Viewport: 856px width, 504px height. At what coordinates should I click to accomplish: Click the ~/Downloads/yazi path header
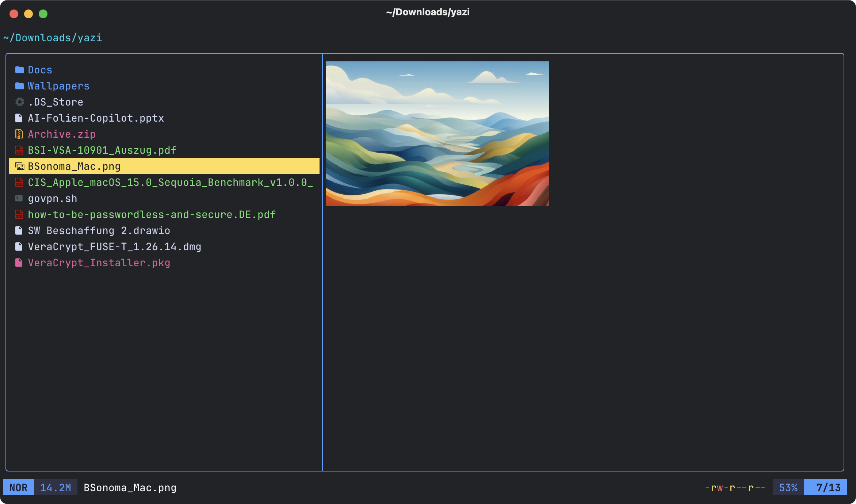coord(53,38)
